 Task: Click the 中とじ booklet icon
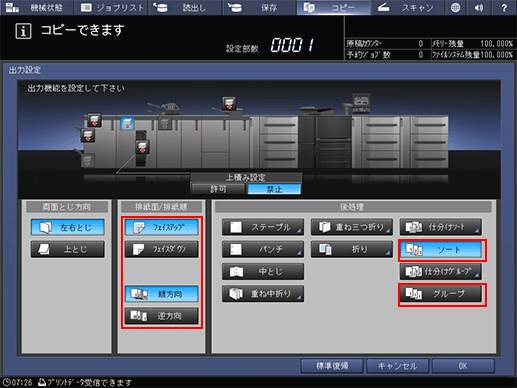pos(236,272)
